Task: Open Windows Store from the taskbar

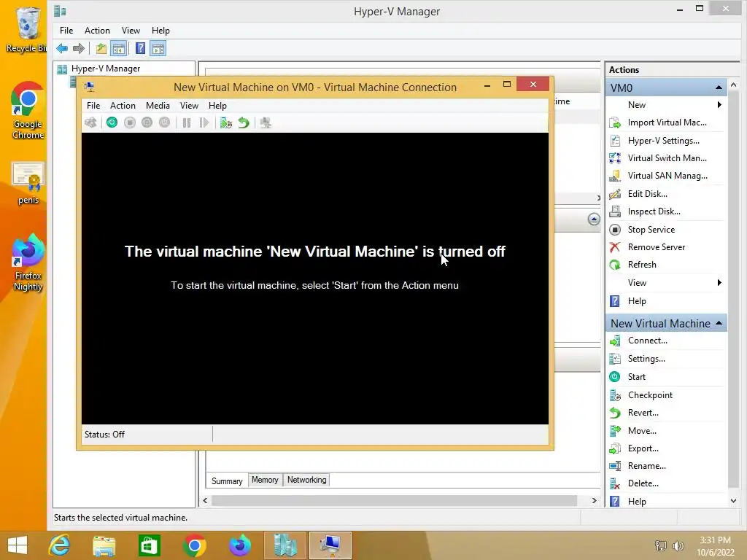Action: pos(149,546)
